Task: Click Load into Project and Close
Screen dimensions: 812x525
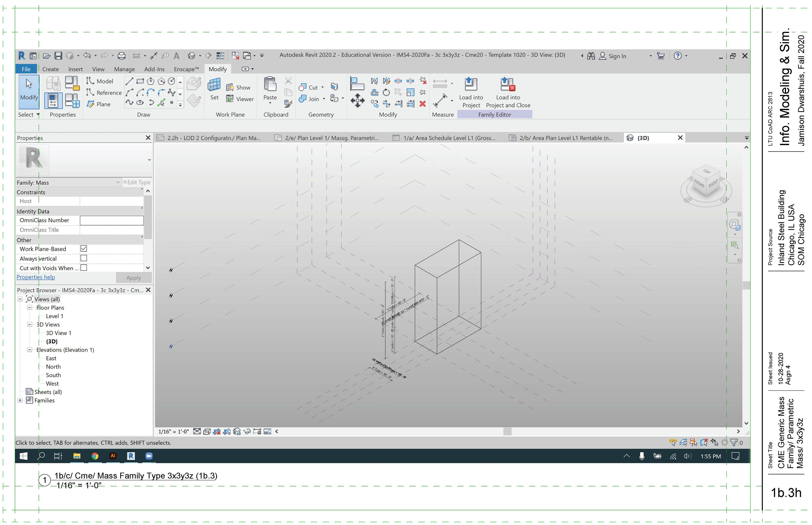Action: (507, 84)
